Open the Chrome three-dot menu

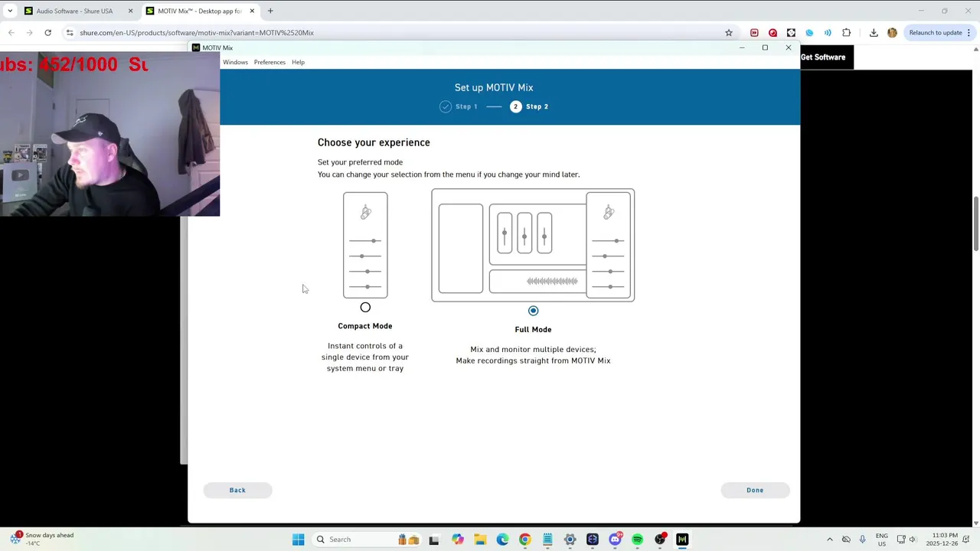pos(969,33)
